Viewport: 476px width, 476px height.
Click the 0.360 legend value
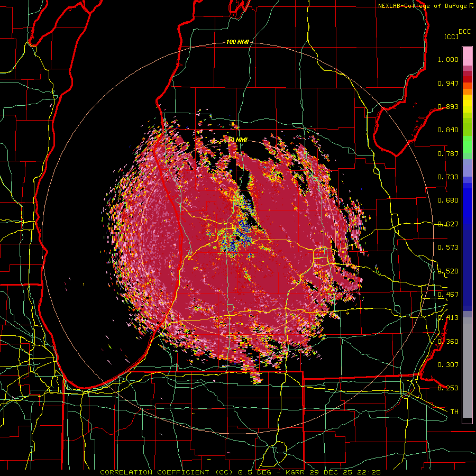[x=448, y=341]
